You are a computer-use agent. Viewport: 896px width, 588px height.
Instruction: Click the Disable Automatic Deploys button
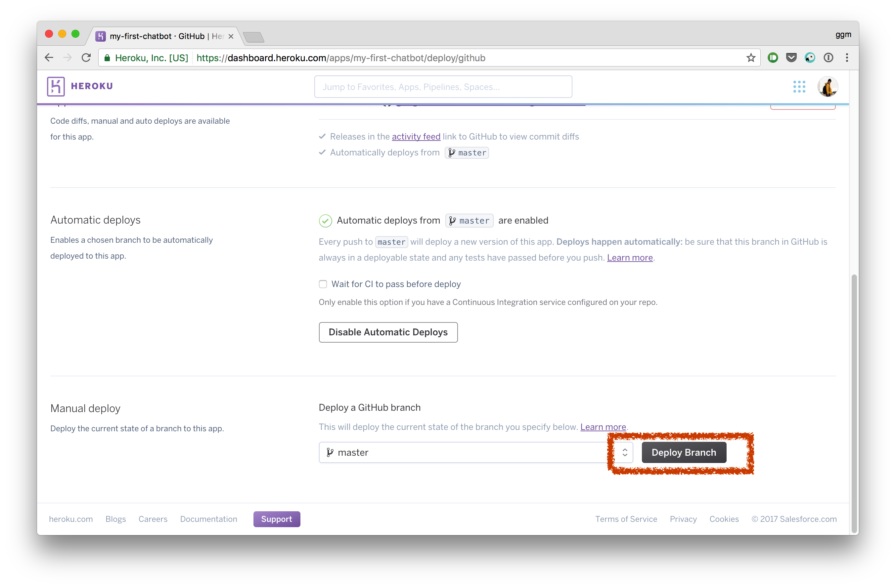[388, 332]
